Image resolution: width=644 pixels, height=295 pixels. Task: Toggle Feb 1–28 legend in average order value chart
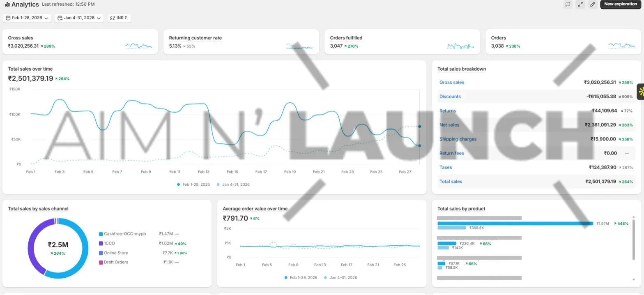pos(301,278)
